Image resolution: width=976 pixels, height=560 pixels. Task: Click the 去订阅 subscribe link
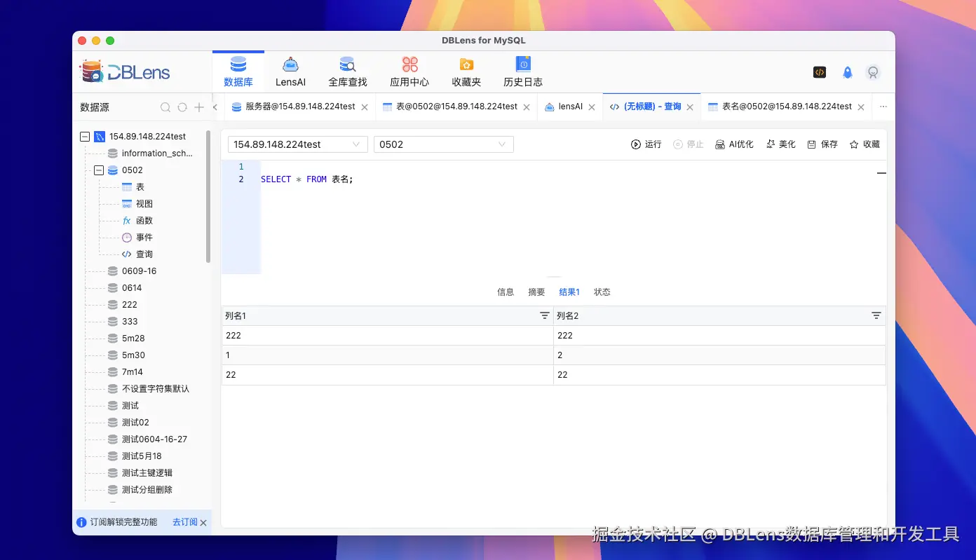(185, 522)
